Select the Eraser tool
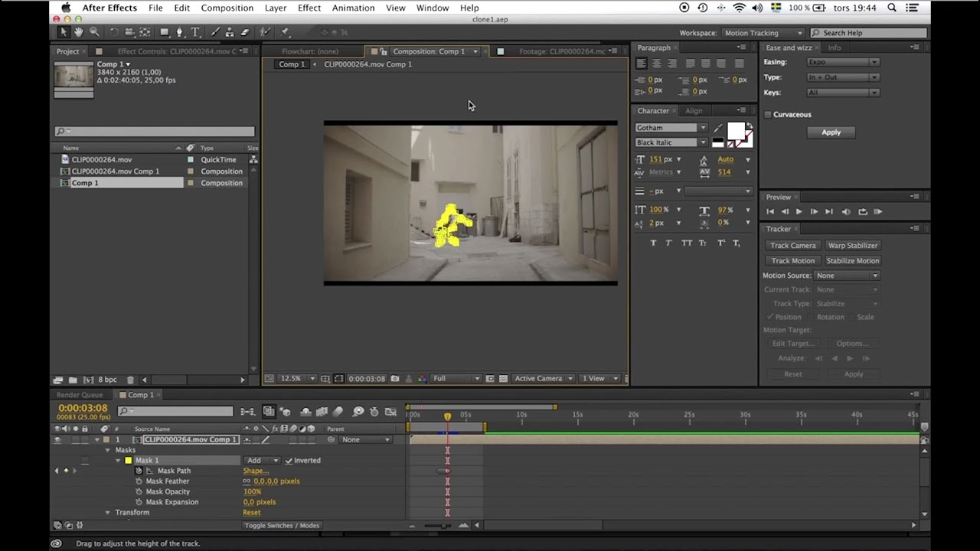Viewport: 980px width, 551px height. click(245, 32)
